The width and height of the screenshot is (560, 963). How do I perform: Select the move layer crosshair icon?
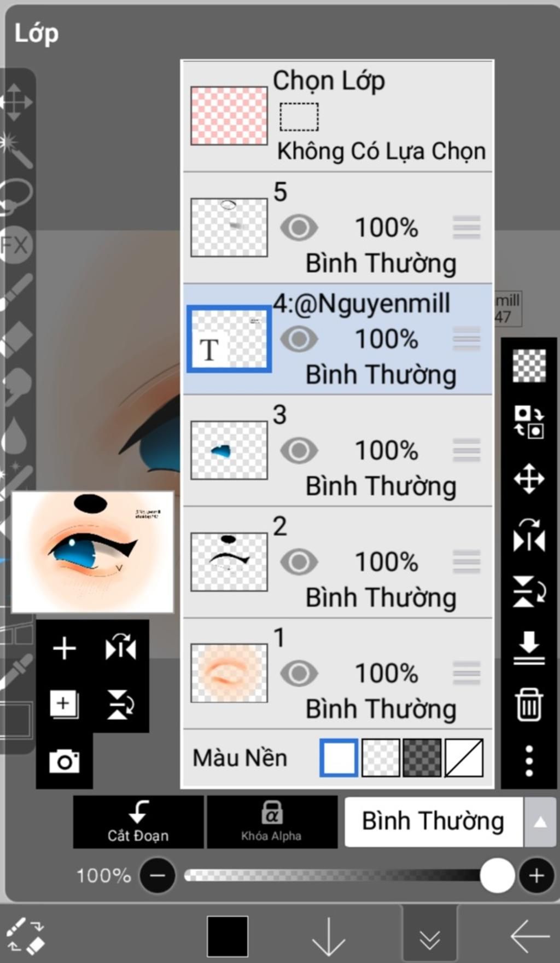(529, 479)
